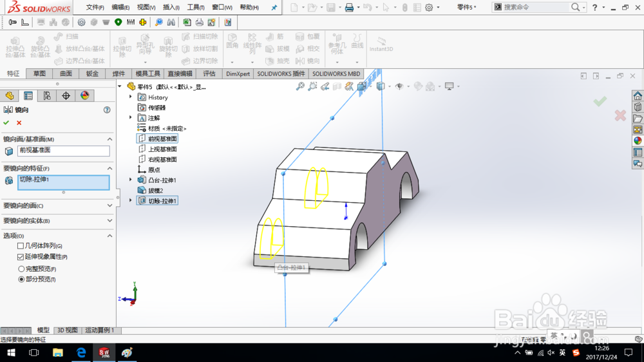Open Hide/Show Items eye icon
The height and width of the screenshot is (362, 644).
(399, 86)
